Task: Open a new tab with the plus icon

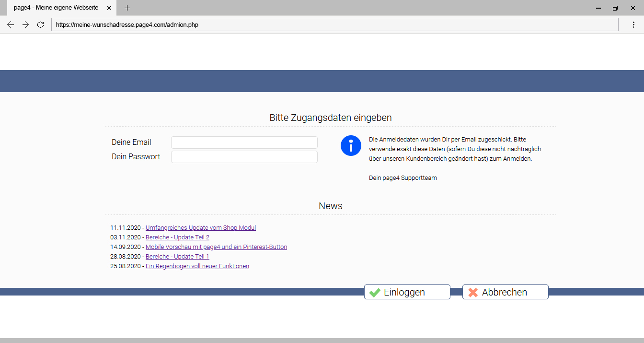Action: tap(127, 8)
